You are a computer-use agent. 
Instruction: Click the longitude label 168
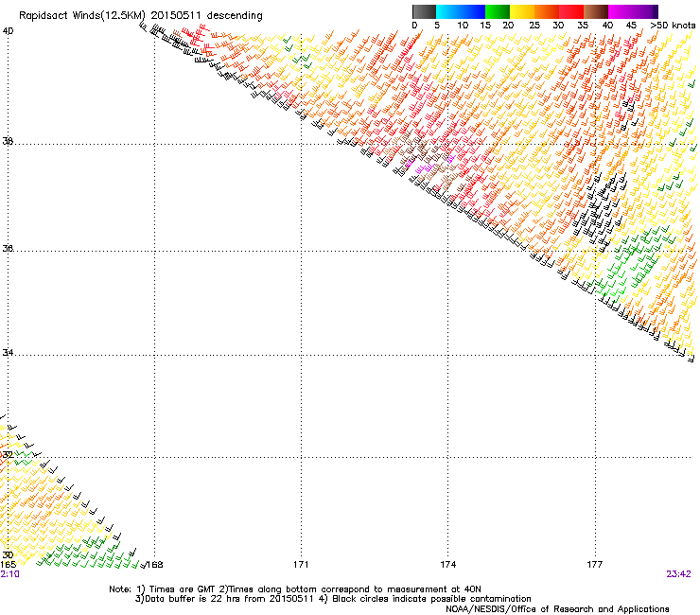155,565
